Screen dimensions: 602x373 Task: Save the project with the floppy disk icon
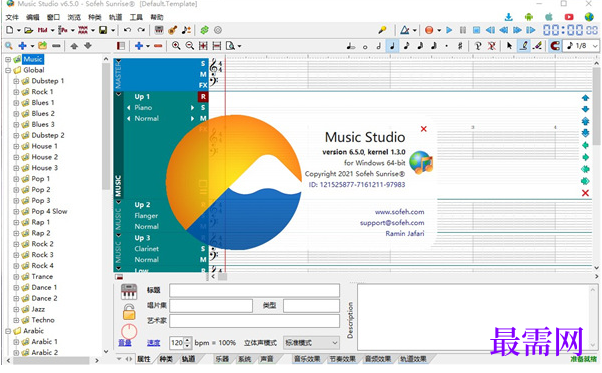[103, 30]
